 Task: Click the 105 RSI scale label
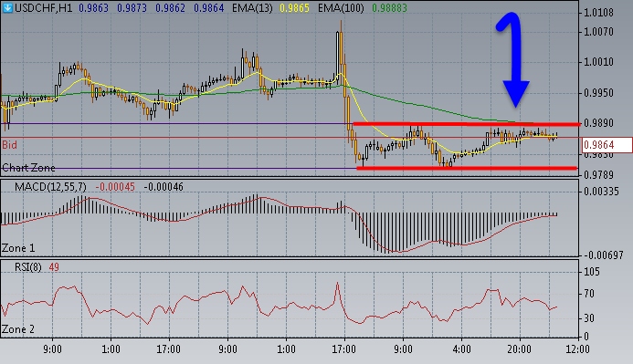tap(592, 272)
